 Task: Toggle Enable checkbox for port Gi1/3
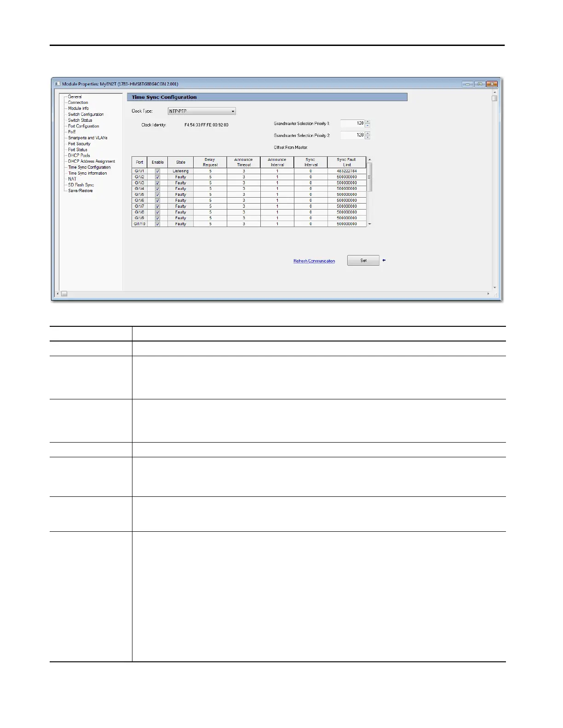(157, 183)
